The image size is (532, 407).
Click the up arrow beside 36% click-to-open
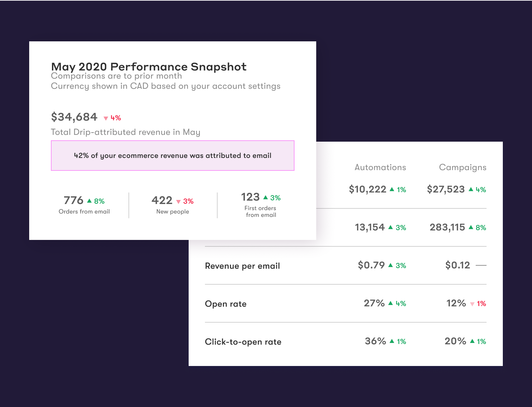[x=392, y=341]
